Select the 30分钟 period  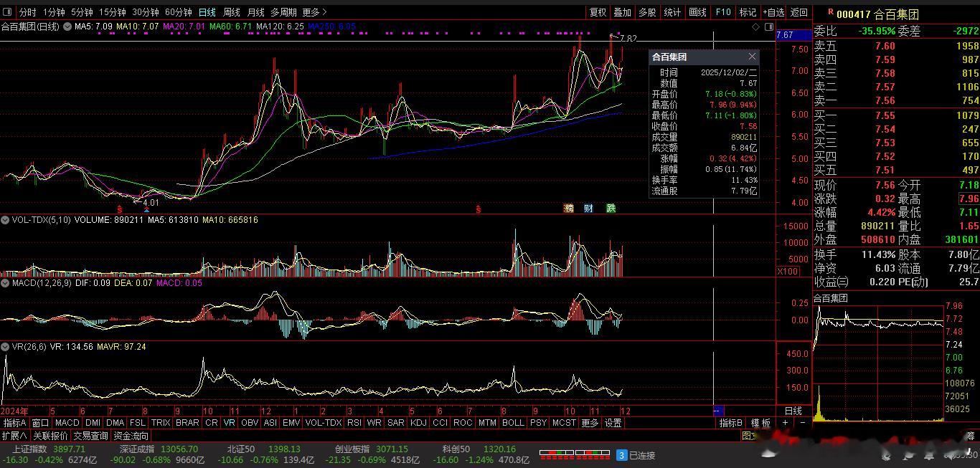(146, 12)
